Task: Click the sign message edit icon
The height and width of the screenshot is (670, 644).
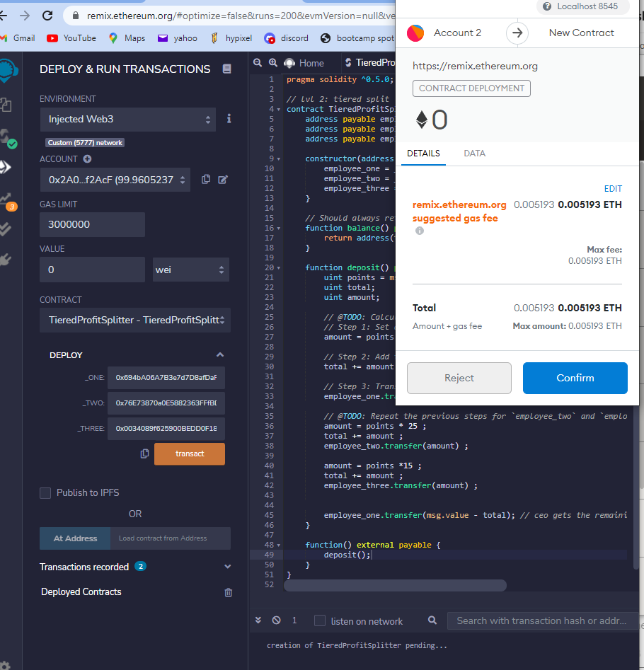Action: click(223, 180)
